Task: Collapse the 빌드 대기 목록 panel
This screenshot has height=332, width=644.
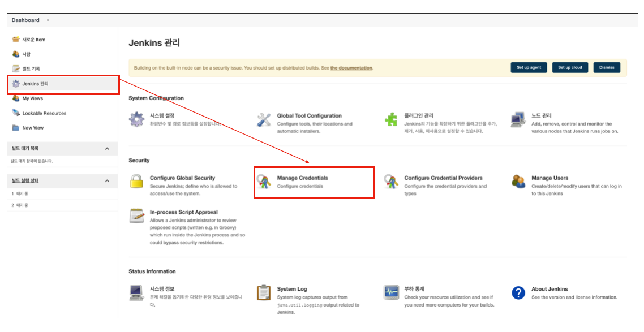Action: coord(107,149)
